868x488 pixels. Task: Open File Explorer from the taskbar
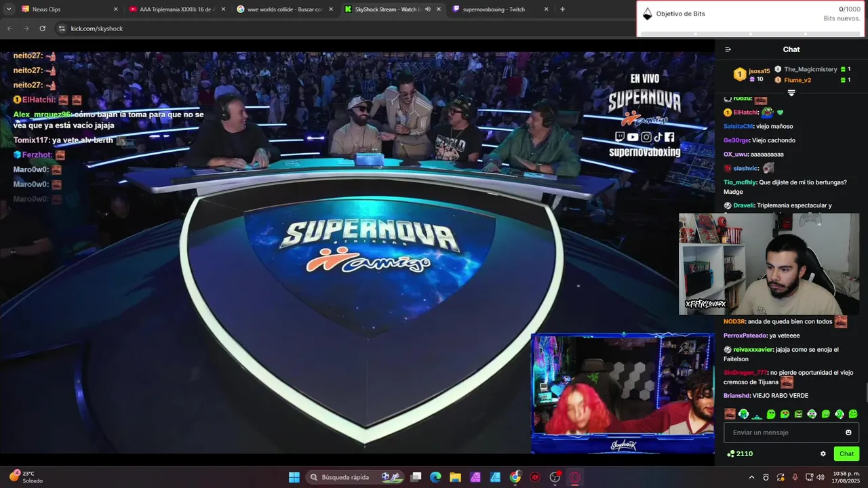point(455,477)
